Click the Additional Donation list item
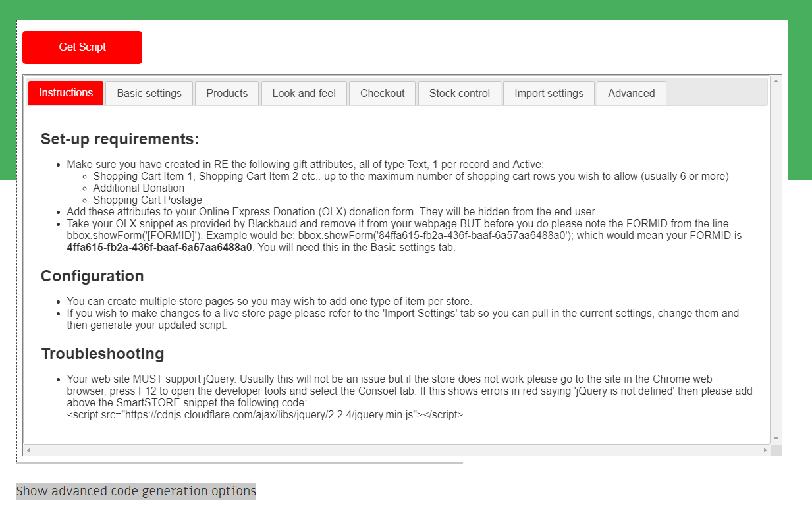This screenshot has width=812, height=521. click(139, 188)
